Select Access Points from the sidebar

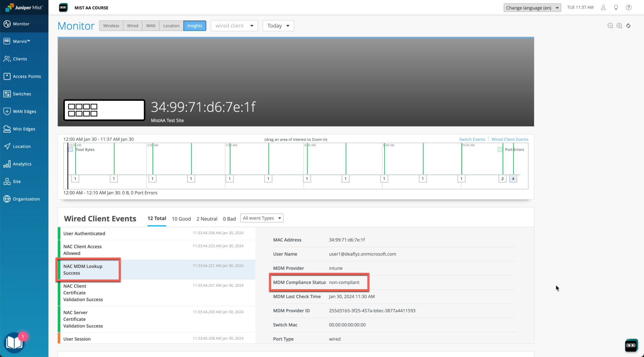pos(27,76)
